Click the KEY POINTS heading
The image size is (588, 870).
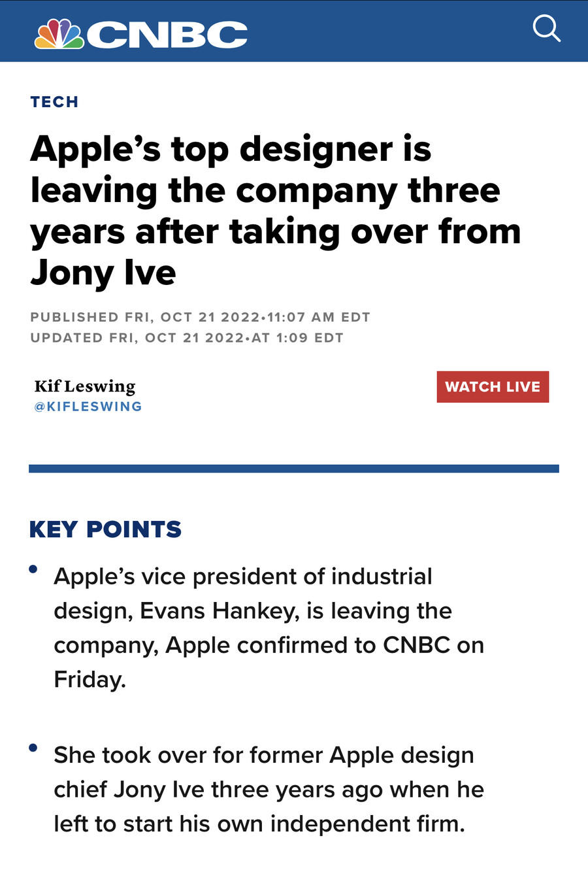(x=105, y=529)
